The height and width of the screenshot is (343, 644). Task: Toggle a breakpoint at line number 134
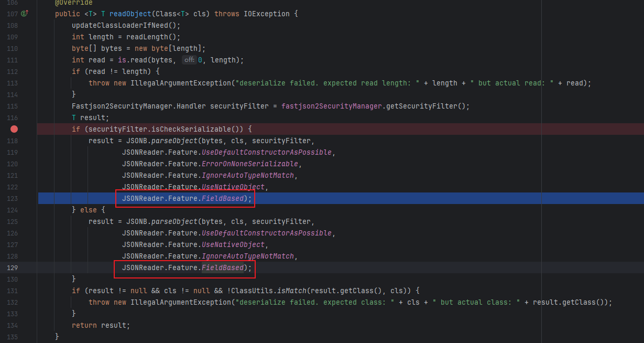point(12,325)
